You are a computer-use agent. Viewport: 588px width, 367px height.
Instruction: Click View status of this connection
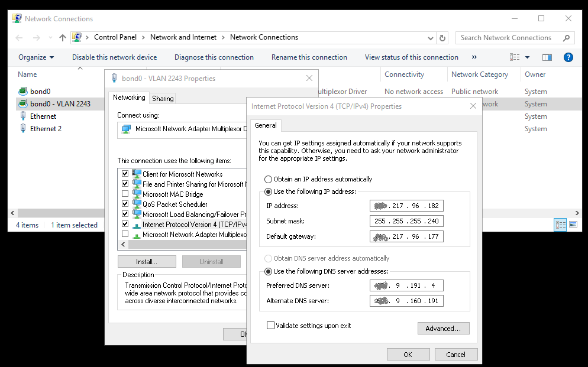click(411, 57)
